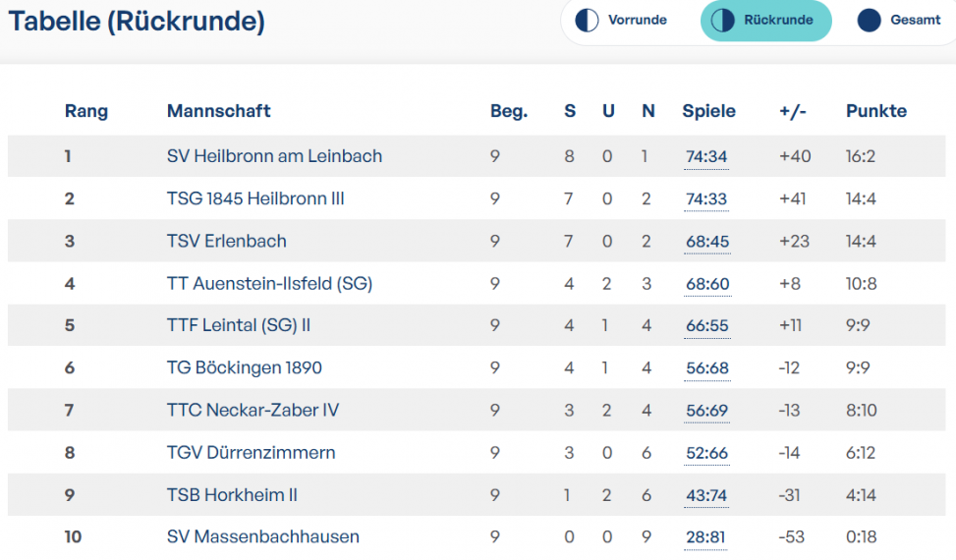Screen dimensions: 956x560
Task: Open SV Massenbachhausen team entry
Action: click(263, 536)
